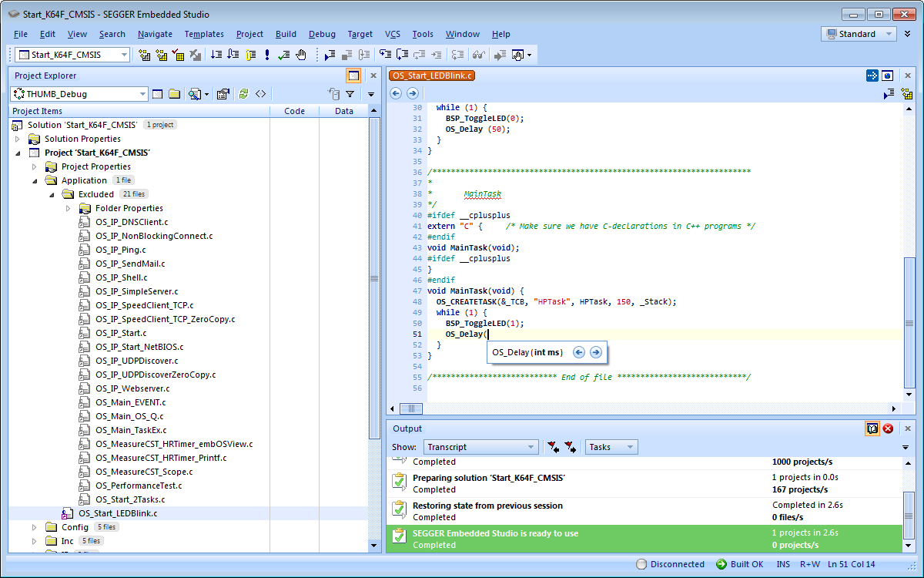Click the step-into arrow icon in debug toolbar
Screen dimensions: 924x578
coord(385,55)
